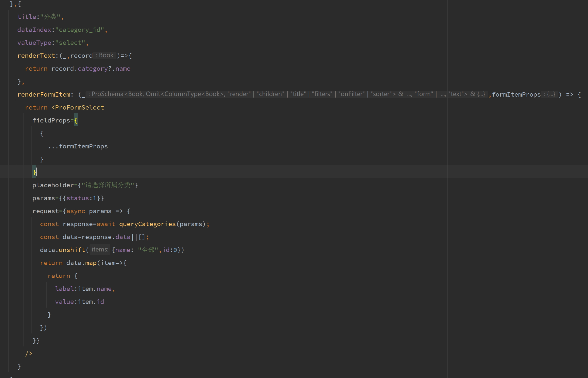The image size is (588, 378).
Task: Click the unshift method call
Action: [72, 250]
